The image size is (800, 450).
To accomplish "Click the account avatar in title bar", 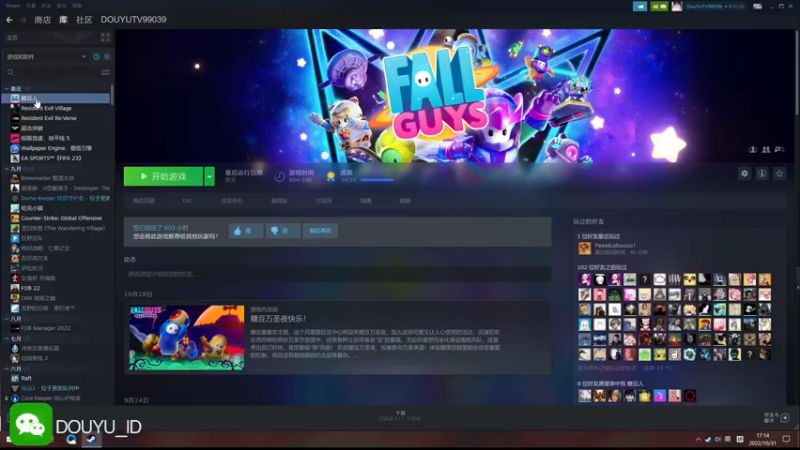I will tap(677, 6).
